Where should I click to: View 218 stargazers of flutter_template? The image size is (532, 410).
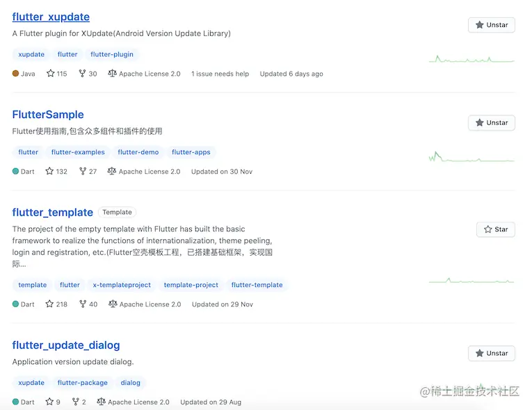tap(56, 304)
